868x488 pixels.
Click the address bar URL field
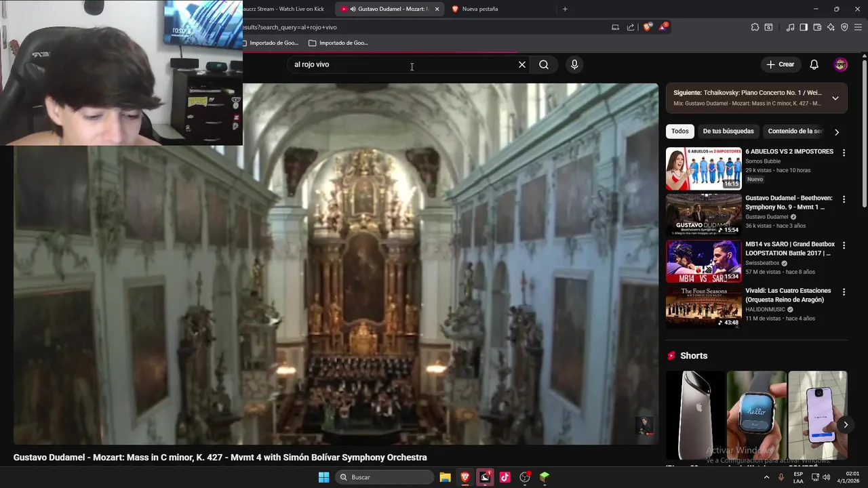coord(420,27)
